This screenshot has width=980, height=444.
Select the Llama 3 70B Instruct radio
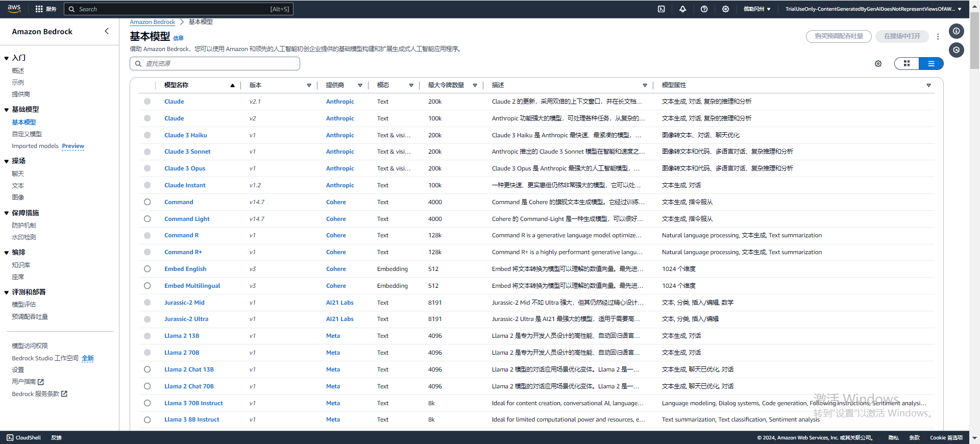coord(147,403)
